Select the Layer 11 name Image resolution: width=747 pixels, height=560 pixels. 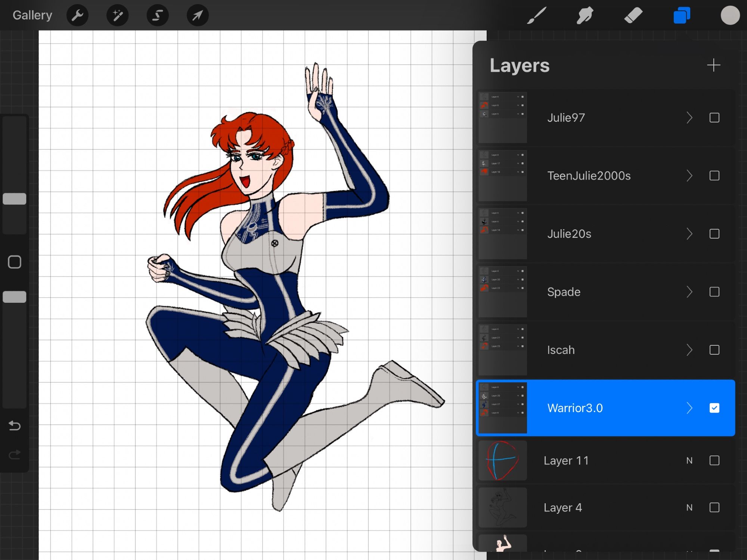pyautogui.click(x=566, y=461)
